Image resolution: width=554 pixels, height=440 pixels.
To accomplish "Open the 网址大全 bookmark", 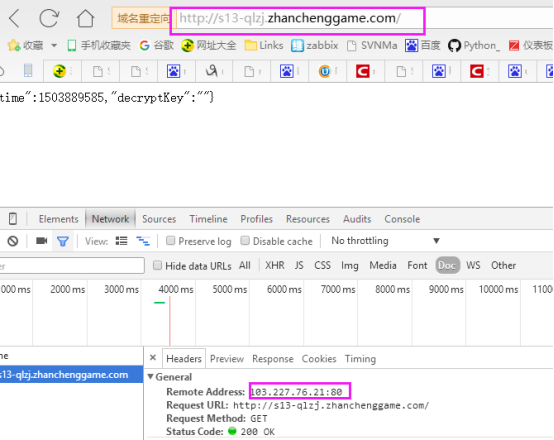I will [x=208, y=45].
